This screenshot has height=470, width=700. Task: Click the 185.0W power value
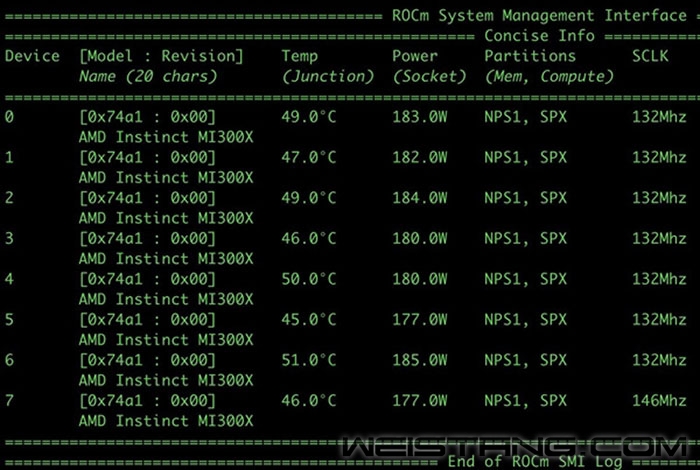click(420, 360)
